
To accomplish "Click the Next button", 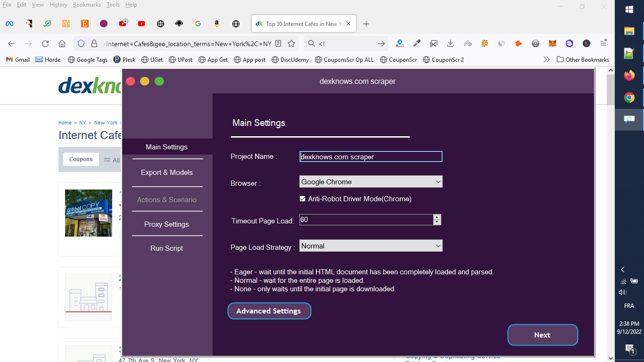I will coord(542,335).
